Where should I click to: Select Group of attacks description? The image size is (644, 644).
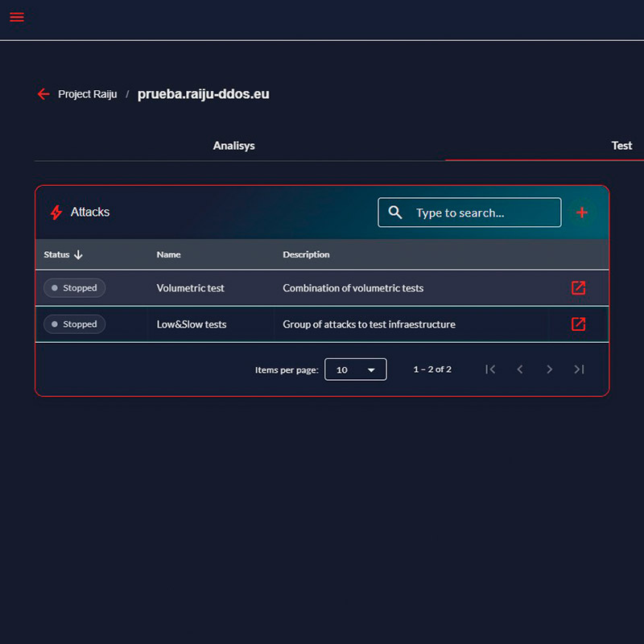click(x=369, y=324)
